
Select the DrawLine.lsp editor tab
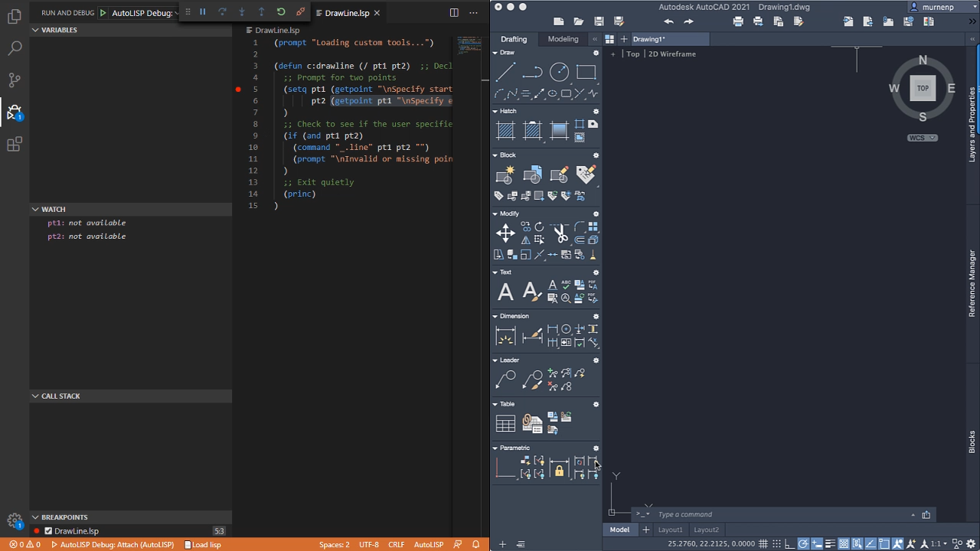(x=347, y=13)
